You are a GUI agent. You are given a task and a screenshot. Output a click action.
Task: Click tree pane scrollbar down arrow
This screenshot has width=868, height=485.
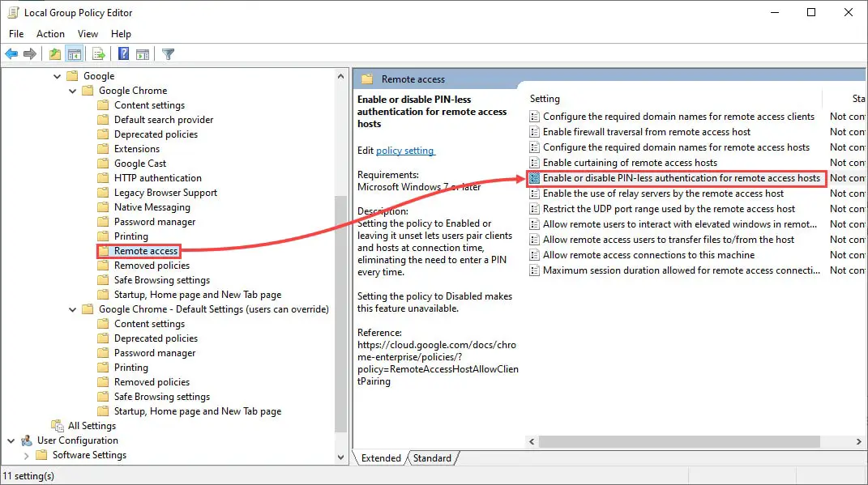click(x=340, y=457)
